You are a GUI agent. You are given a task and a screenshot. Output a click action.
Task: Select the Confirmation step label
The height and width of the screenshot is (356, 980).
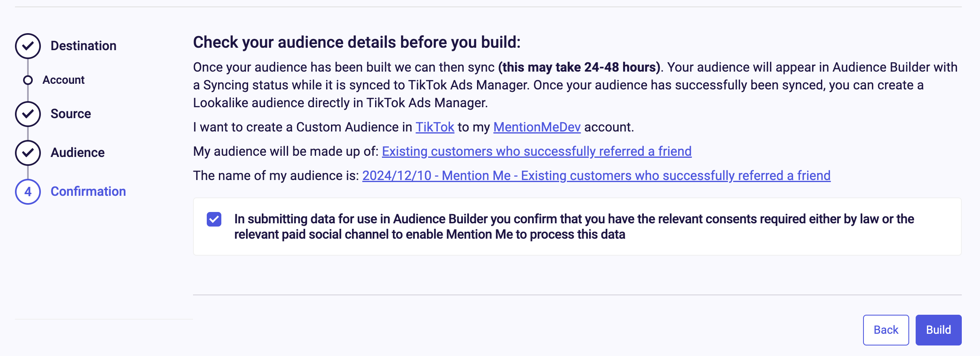[x=88, y=191]
